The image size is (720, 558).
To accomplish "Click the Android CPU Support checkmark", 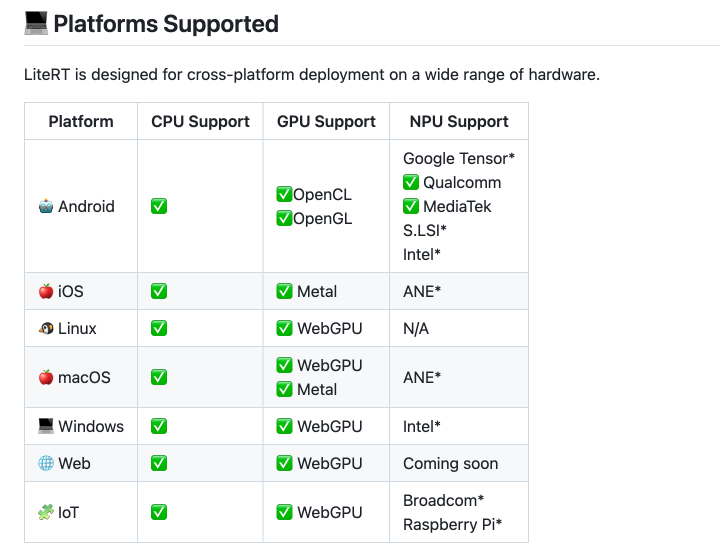I will pyautogui.click(x=159, y=207).
